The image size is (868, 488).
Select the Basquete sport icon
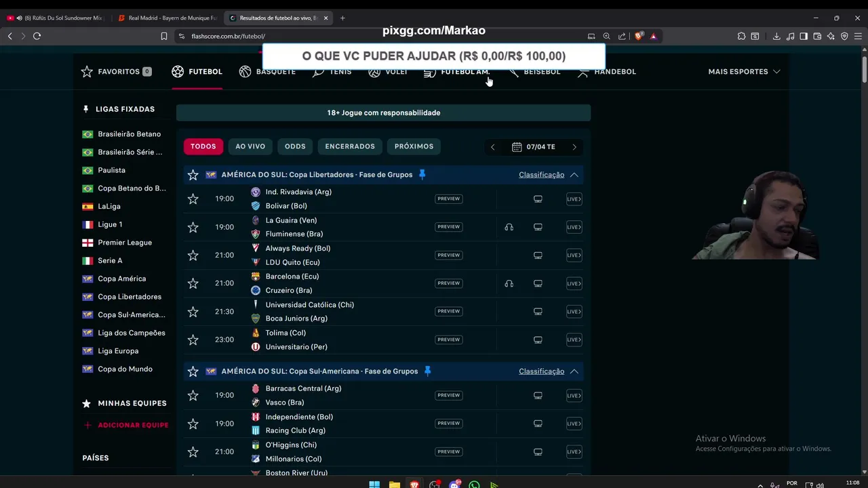245,71
